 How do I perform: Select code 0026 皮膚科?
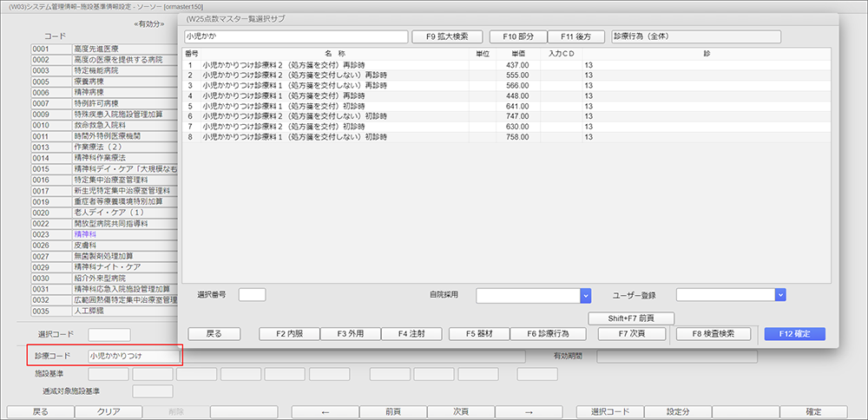(x=104, y=245)
